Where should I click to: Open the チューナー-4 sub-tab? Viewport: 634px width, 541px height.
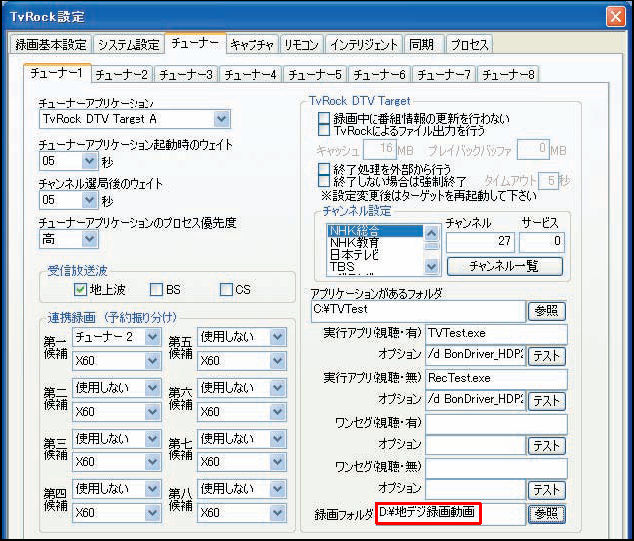pyautogui.click(x=250, y=75)
